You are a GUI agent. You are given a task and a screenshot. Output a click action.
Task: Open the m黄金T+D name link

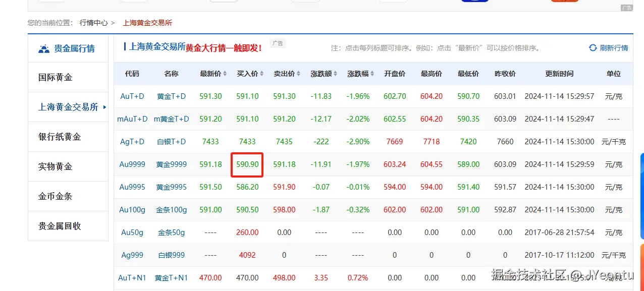click(172, 119)
